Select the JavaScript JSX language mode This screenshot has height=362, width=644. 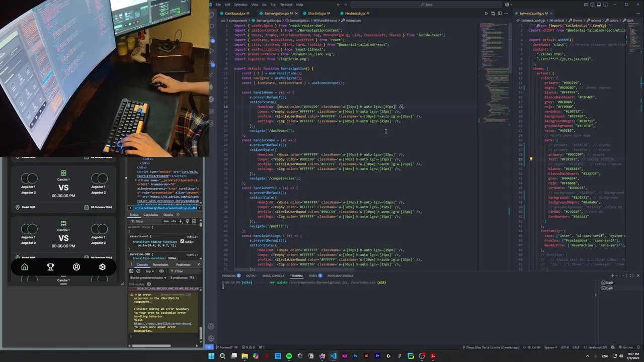point(596,347)
